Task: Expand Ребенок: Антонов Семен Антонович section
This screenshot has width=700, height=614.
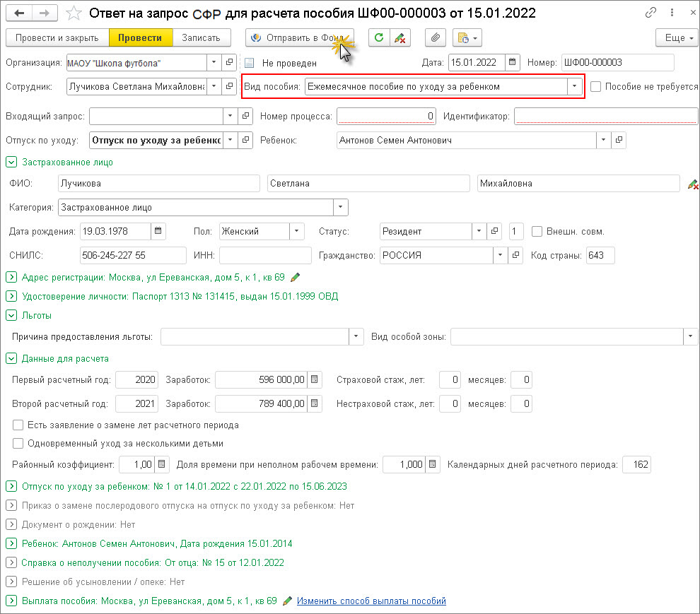Action: [x=11, y=543]
